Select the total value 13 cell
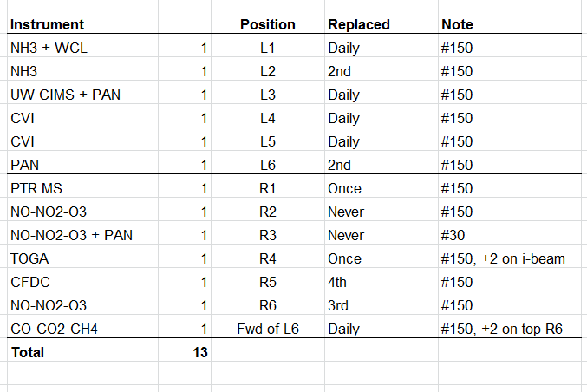 click(x=199, y=353)
